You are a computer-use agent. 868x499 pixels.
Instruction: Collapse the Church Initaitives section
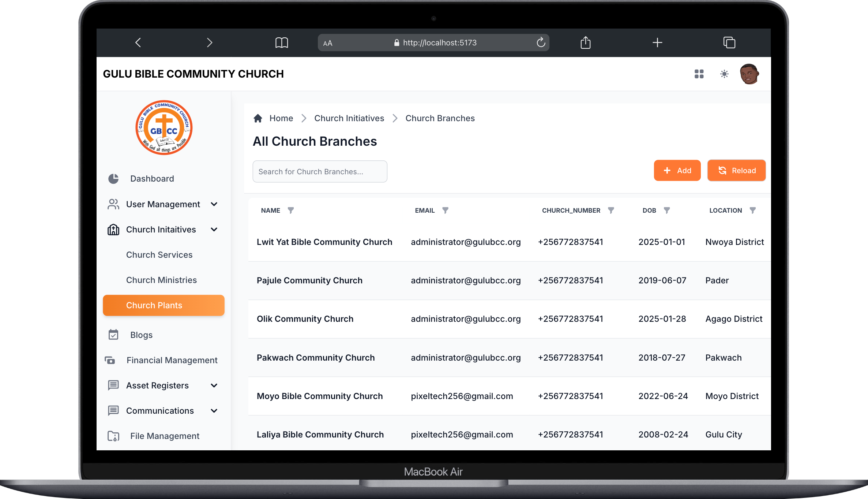[x=214, y=230]
